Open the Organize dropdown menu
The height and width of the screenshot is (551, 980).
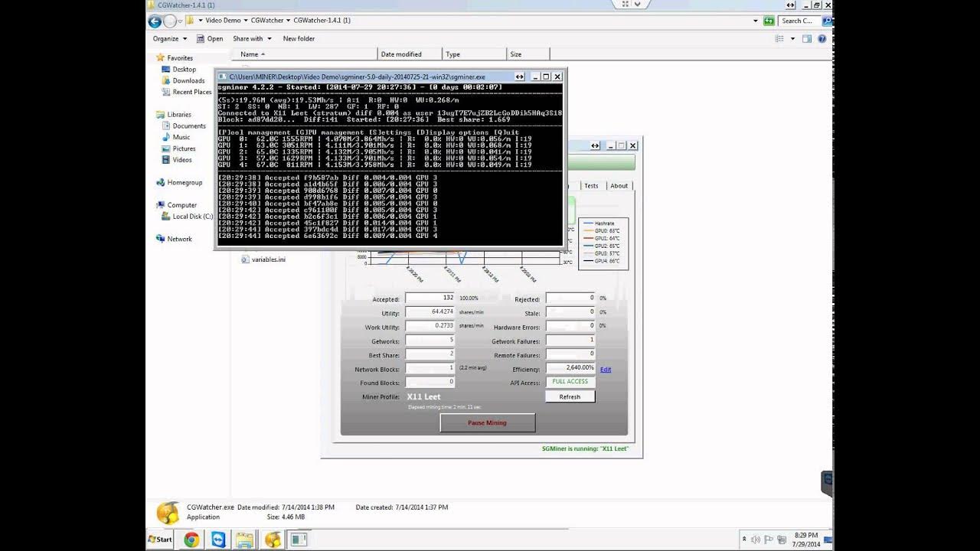[168, 38]
